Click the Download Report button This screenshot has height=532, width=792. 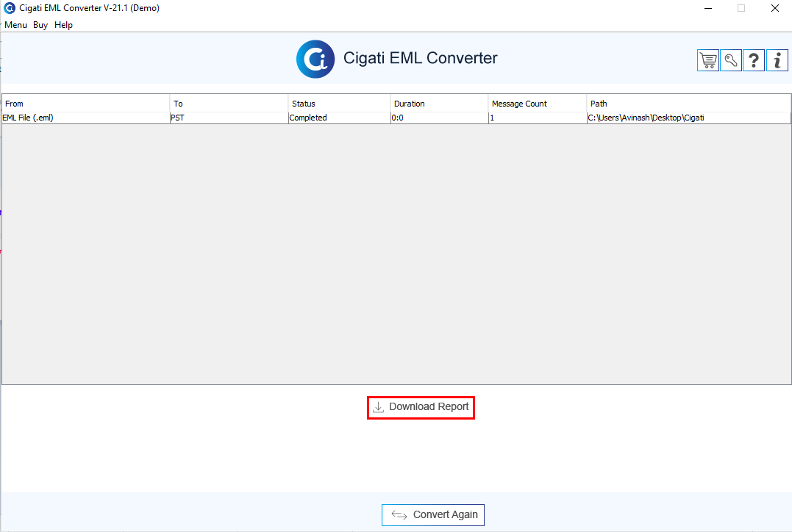click(x=421, y=407)
